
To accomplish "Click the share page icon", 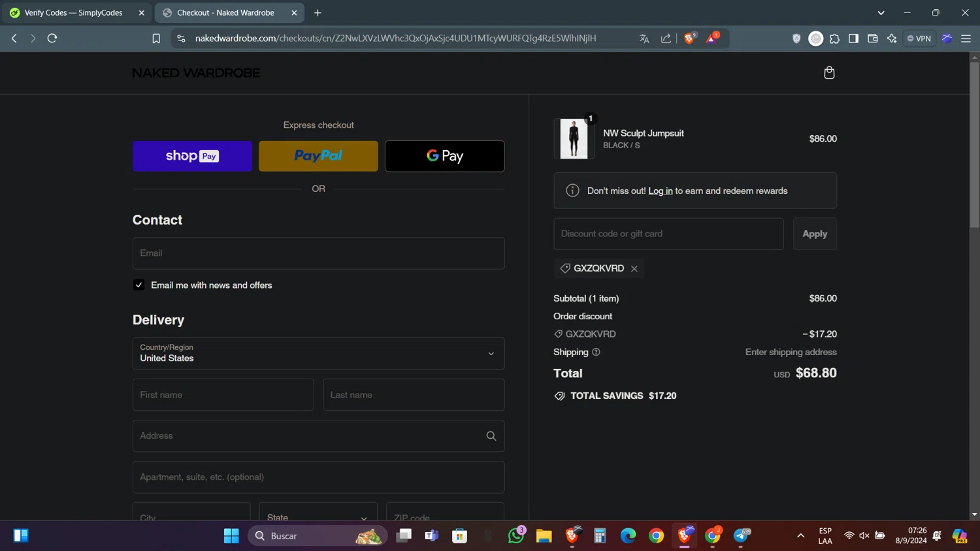I will (x=666, y=39).
